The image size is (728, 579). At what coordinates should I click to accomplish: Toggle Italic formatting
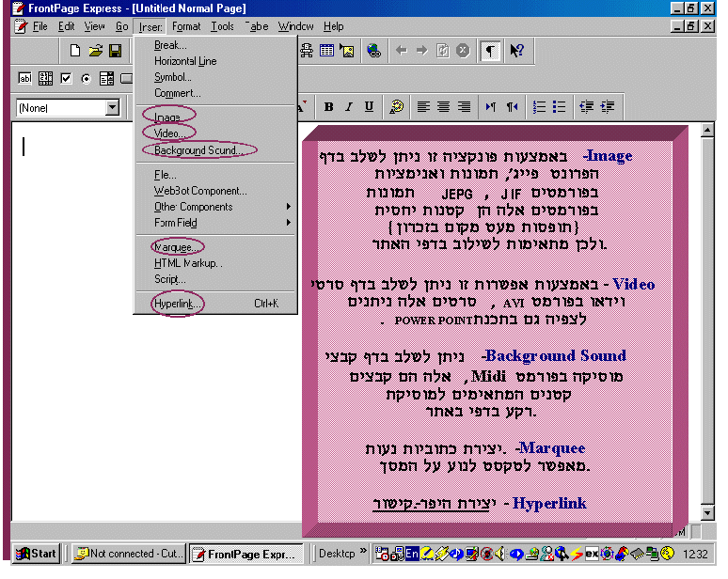[349, 107]
